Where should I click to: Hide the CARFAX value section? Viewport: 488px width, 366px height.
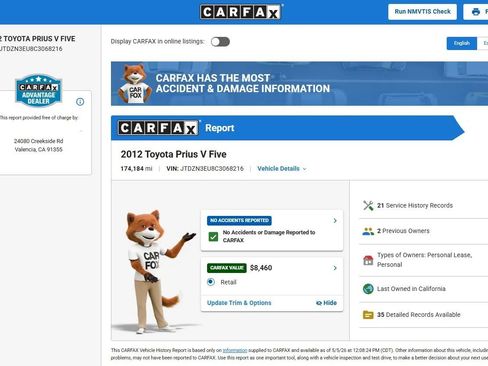[326, 303]
